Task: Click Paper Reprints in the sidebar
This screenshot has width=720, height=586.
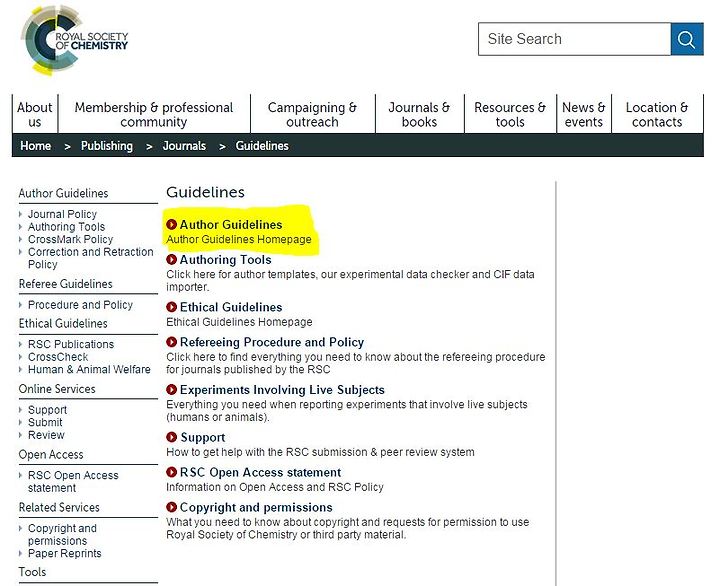Action: [64, 553]
